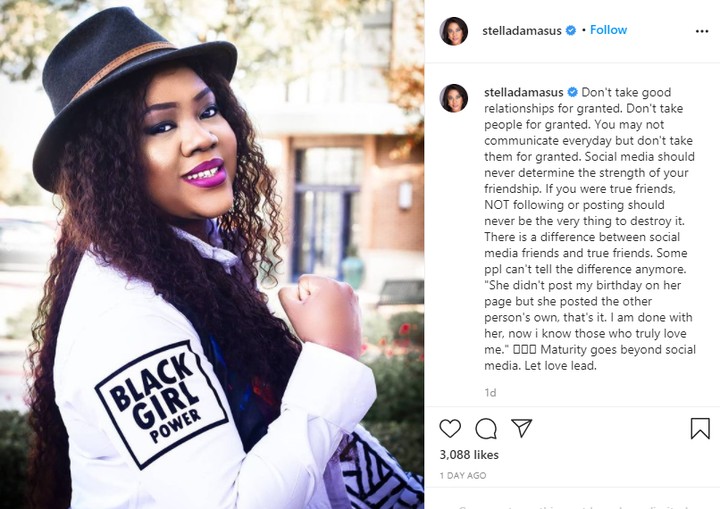Click the header profile avatar
Image resolution: width=720 pixels, height=509 pixels.
(454, 31)
